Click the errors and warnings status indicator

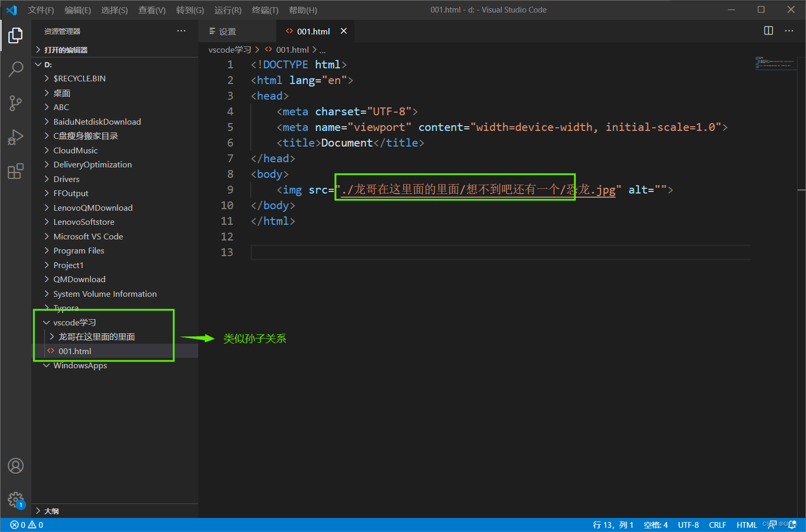pos(27,525)
